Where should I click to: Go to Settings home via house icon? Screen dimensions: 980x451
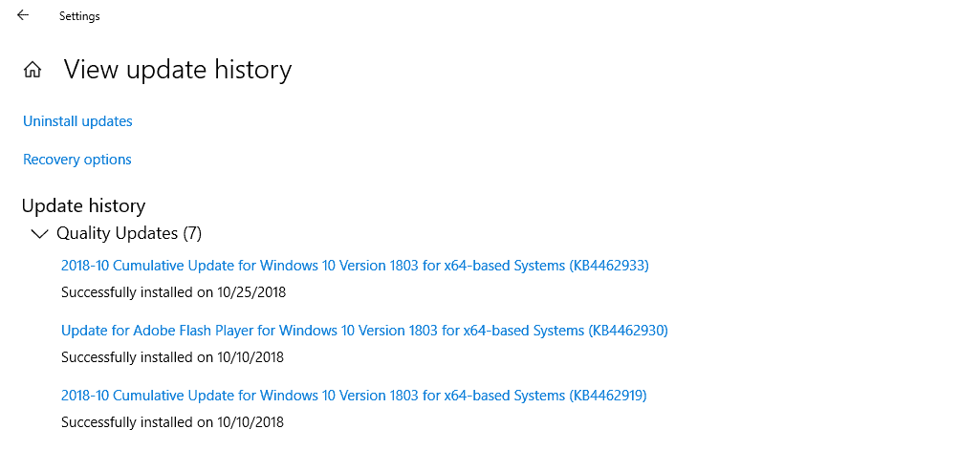[x=33, y=70]
